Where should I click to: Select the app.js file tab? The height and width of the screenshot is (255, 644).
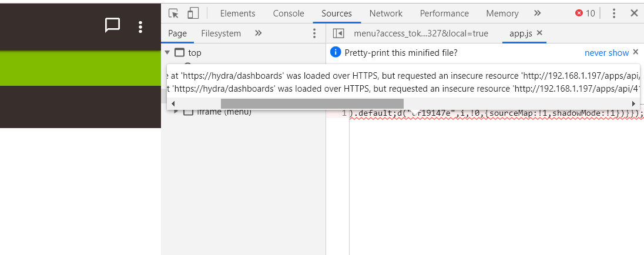pos(521,33)
